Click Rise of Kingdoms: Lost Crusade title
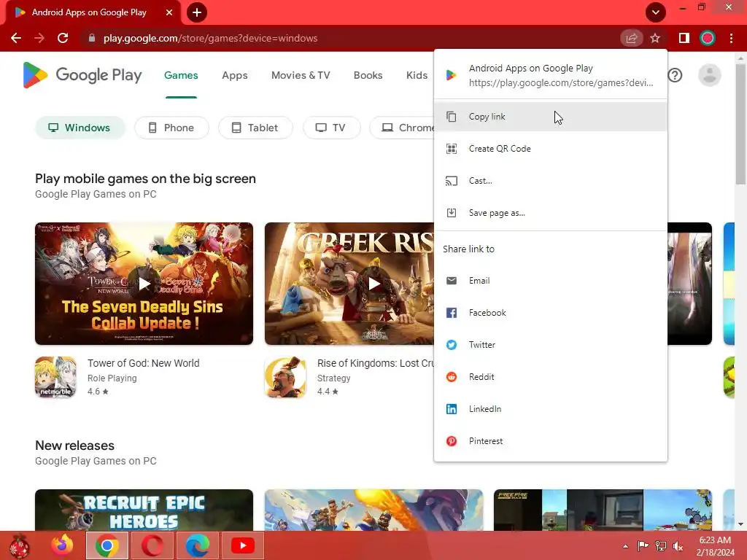747x560 pixels. coord(376,363)
